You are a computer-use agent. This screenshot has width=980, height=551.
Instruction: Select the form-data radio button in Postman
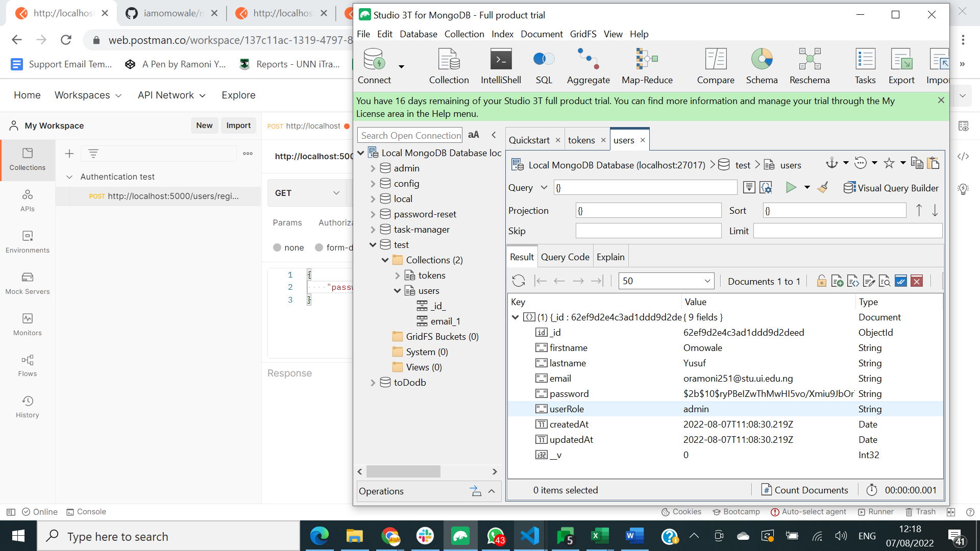click(320, 247)
